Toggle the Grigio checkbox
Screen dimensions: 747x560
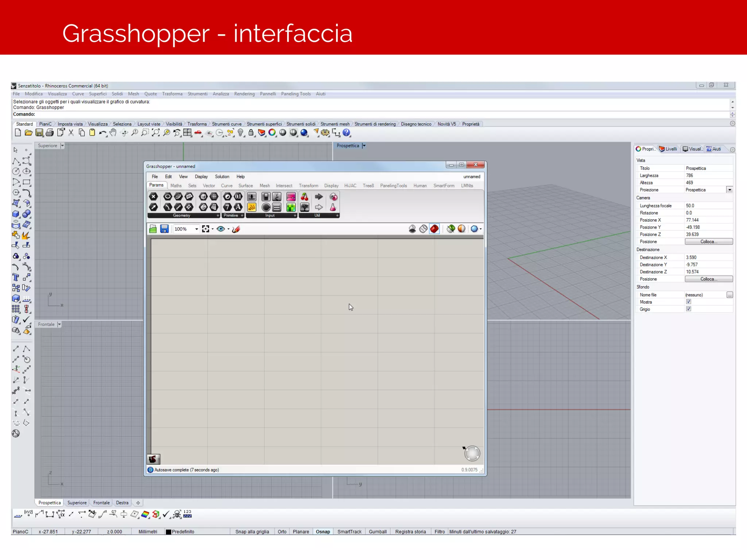pyautogui.click(x=689, y=309)
